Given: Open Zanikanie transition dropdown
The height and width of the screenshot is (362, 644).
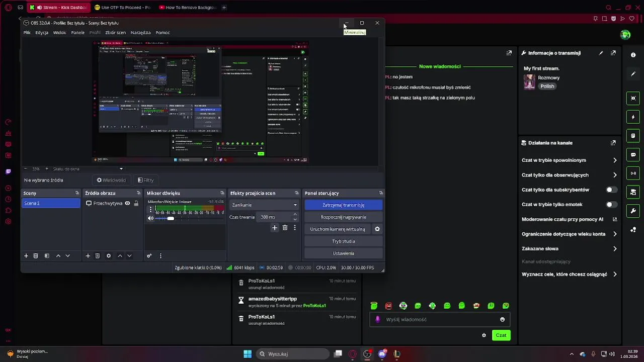Looking at the screenshot, I should [x=264, y=205].
